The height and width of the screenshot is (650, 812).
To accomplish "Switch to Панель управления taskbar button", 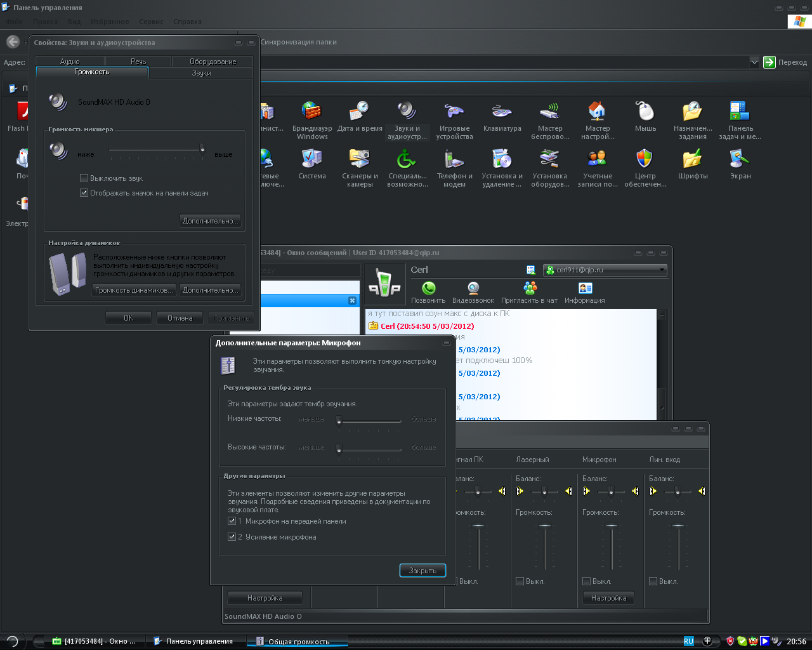I will pyautogui.click(x=195, y=641).
